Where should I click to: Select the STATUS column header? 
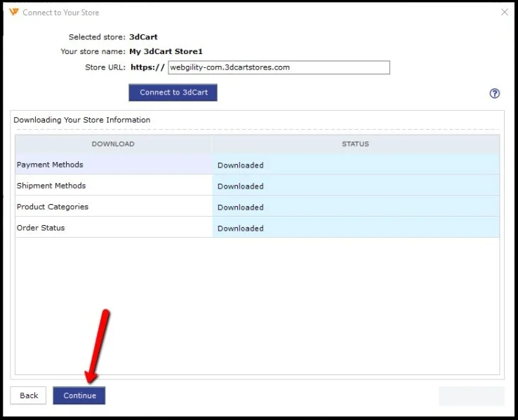coord(355,144)
